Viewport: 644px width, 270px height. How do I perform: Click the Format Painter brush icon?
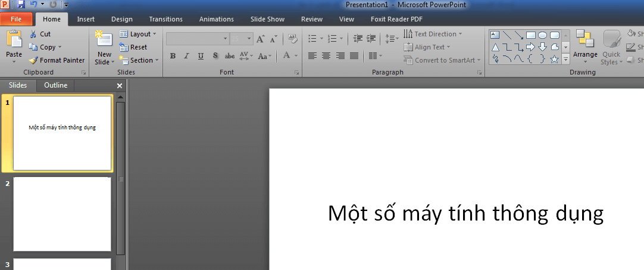(33, 60)
